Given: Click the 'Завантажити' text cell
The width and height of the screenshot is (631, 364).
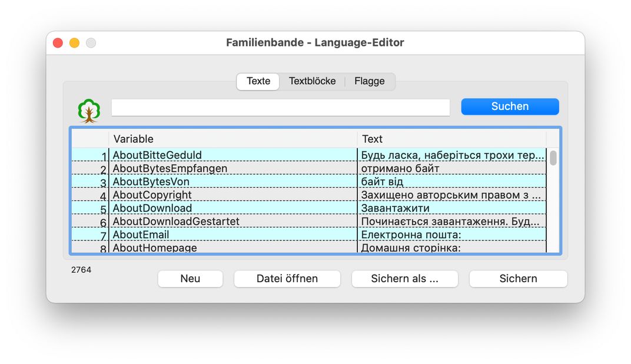Looking at the screenshot, I should coord(451,208).
